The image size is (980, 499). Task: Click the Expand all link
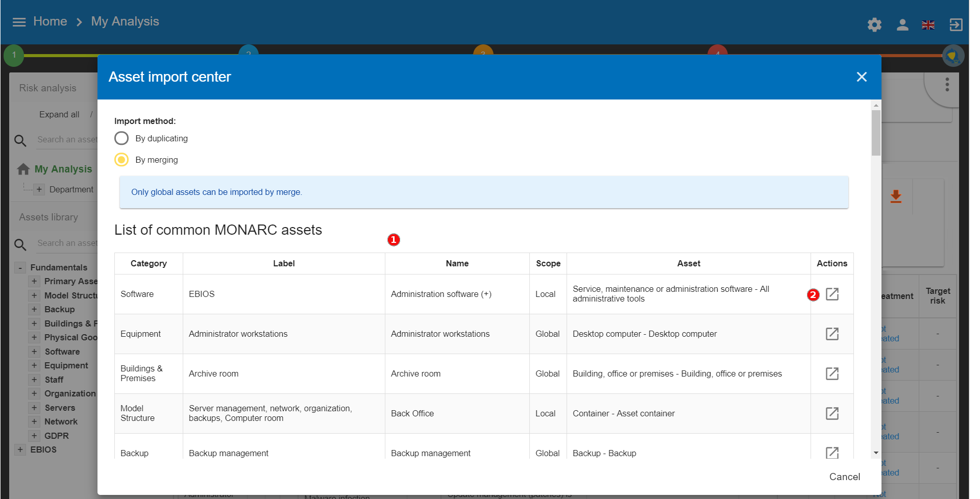click(59, 114)
